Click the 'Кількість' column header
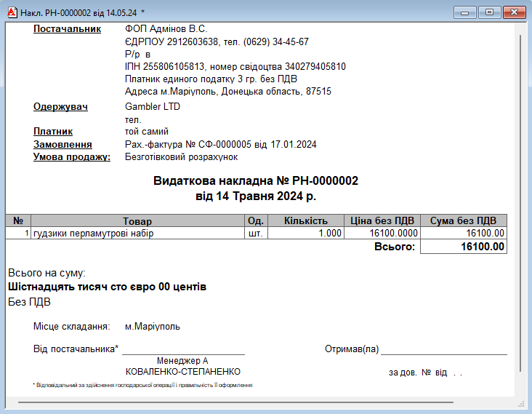Image resolution: width=532 pixels, height=414 pixels. pyautogui.click(x=306, y=221)
